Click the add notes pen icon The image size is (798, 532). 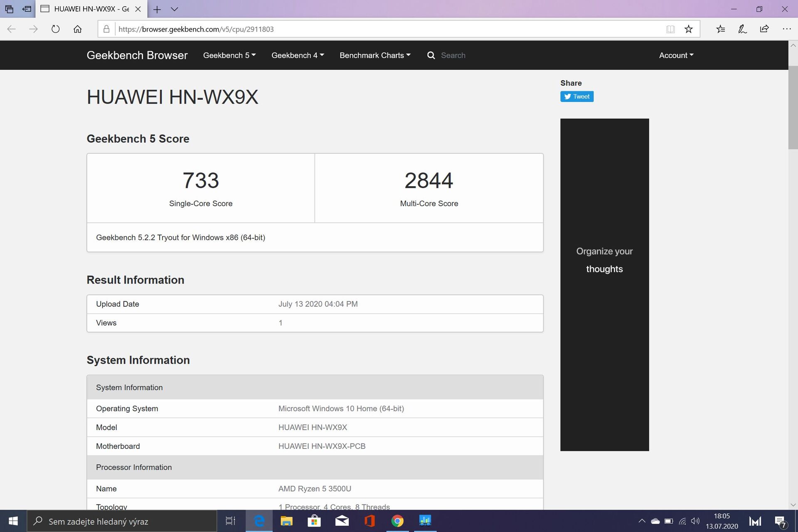742,29
